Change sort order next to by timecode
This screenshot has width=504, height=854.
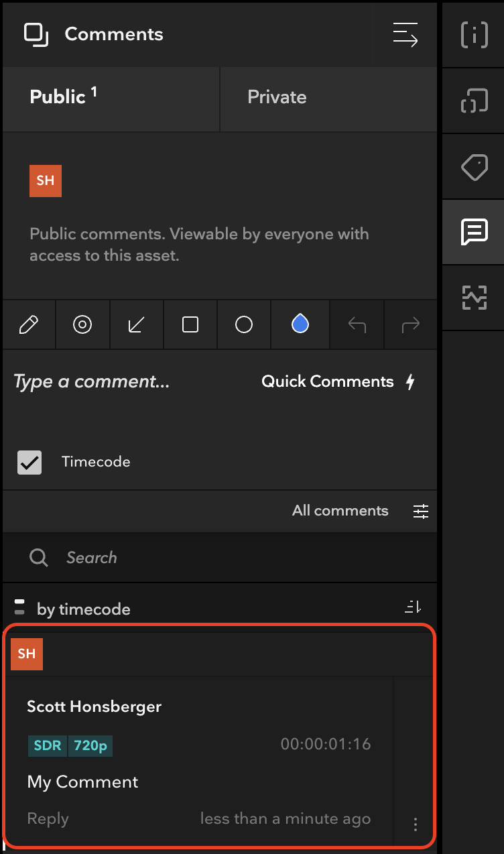click(x=413, y=607)
